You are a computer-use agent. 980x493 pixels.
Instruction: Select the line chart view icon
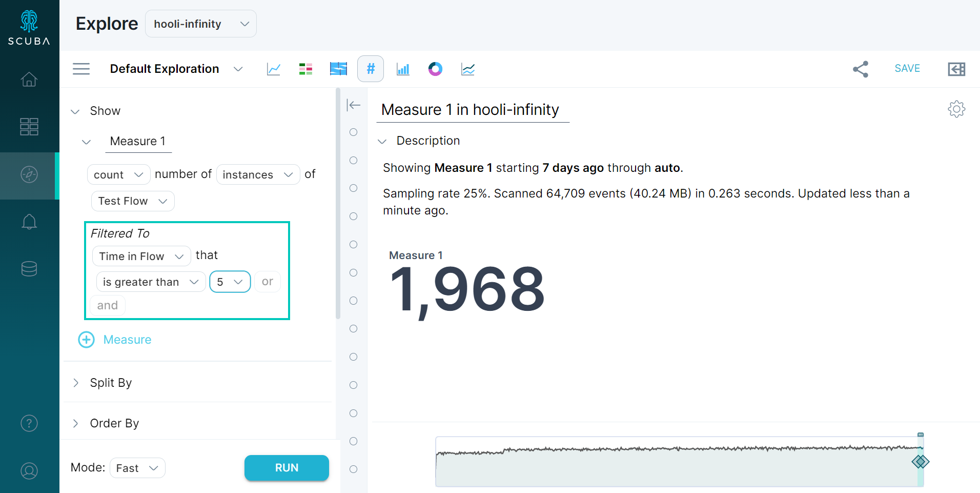(274, 69)
